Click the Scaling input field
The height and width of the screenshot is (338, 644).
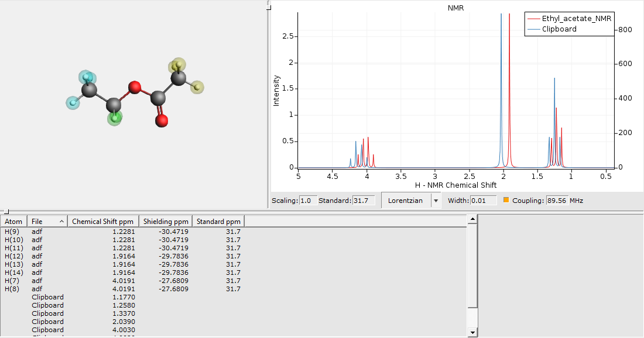308,201
